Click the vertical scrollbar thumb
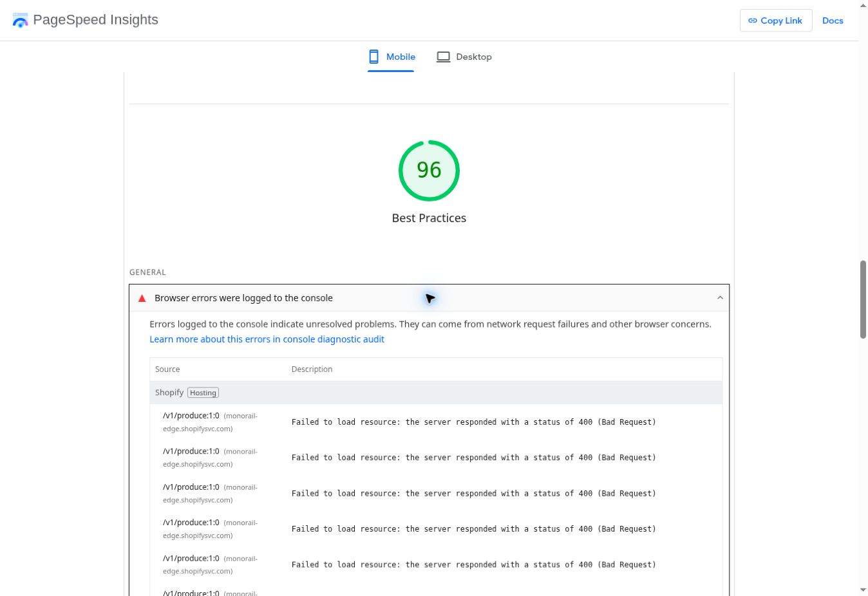 863,299
